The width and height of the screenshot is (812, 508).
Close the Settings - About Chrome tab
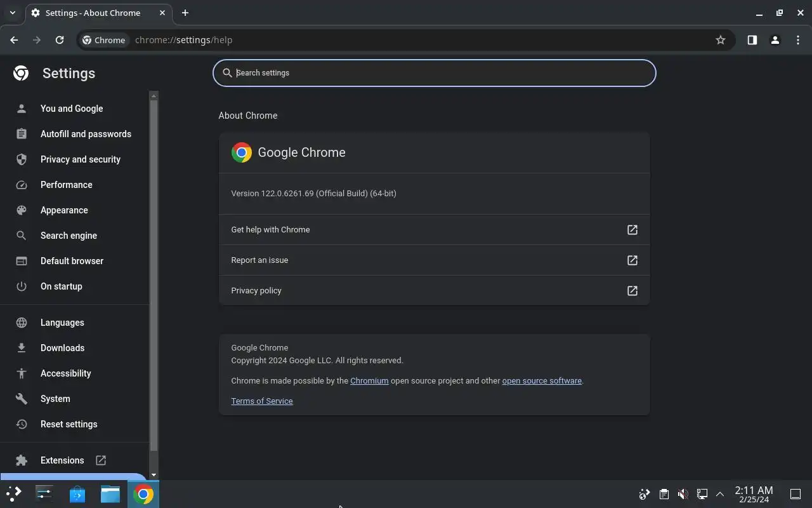[161, 13]
